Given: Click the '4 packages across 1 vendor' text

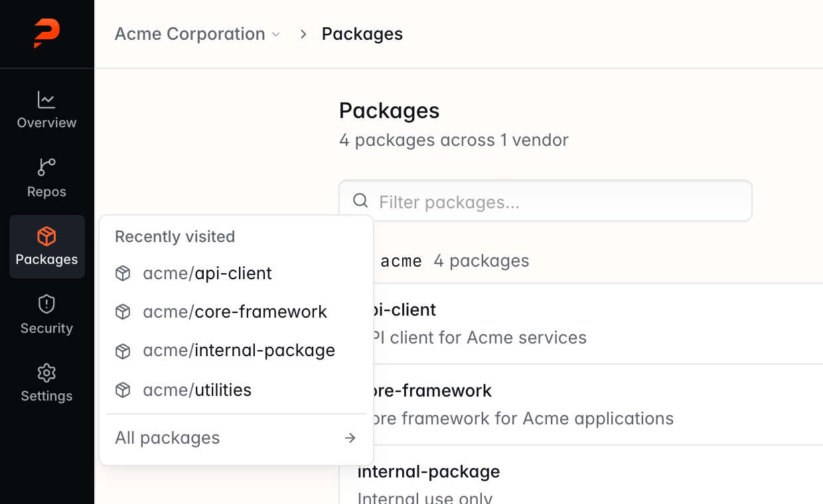Looking at the screenshot, I should 454,140.
